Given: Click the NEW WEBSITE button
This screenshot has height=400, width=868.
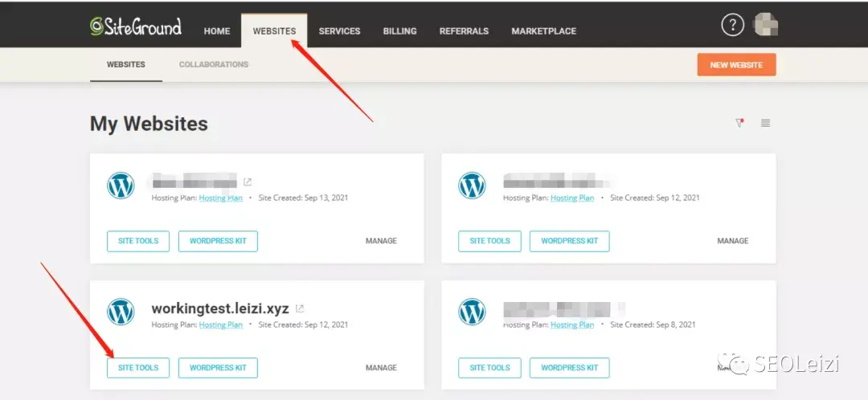Looking at the screenshot, I should click(736, 65).
